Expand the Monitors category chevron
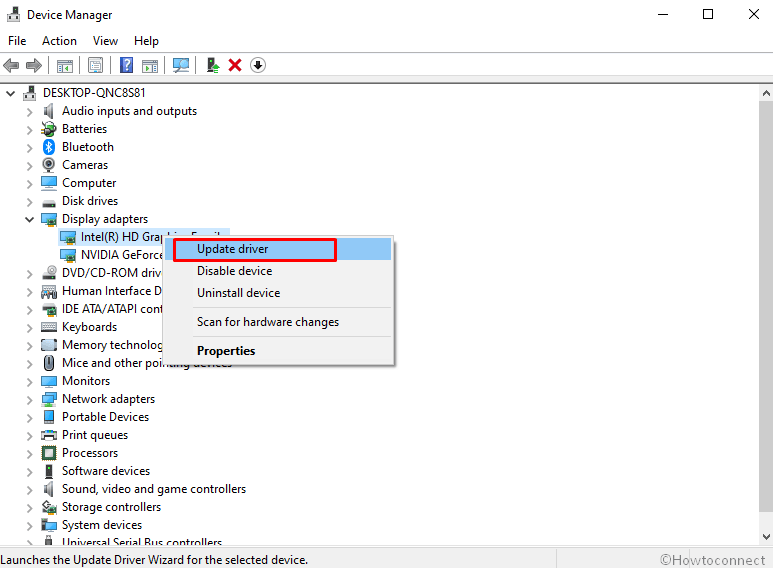The height and width of the screenshot is (568, 773). tap(30, 382)
